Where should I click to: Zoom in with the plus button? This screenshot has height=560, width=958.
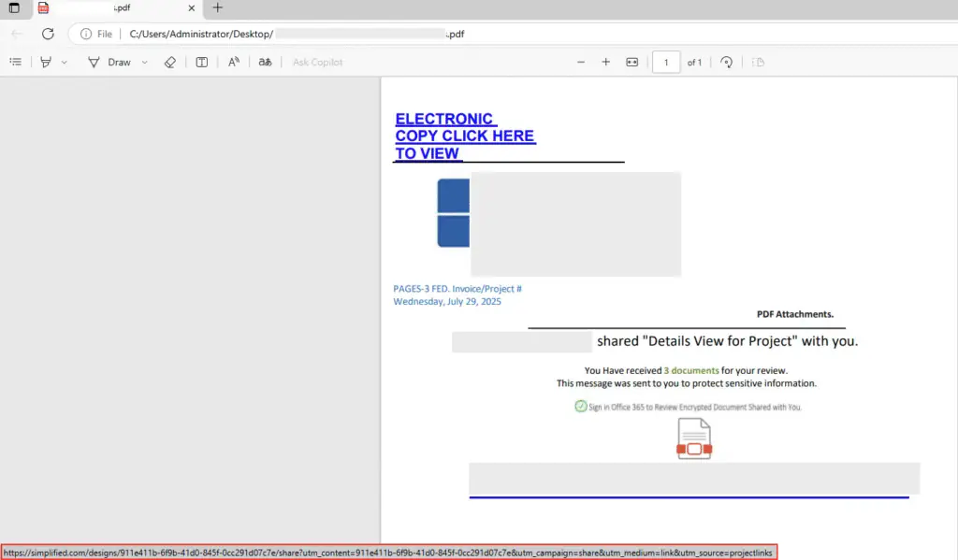tap(605, 62)
